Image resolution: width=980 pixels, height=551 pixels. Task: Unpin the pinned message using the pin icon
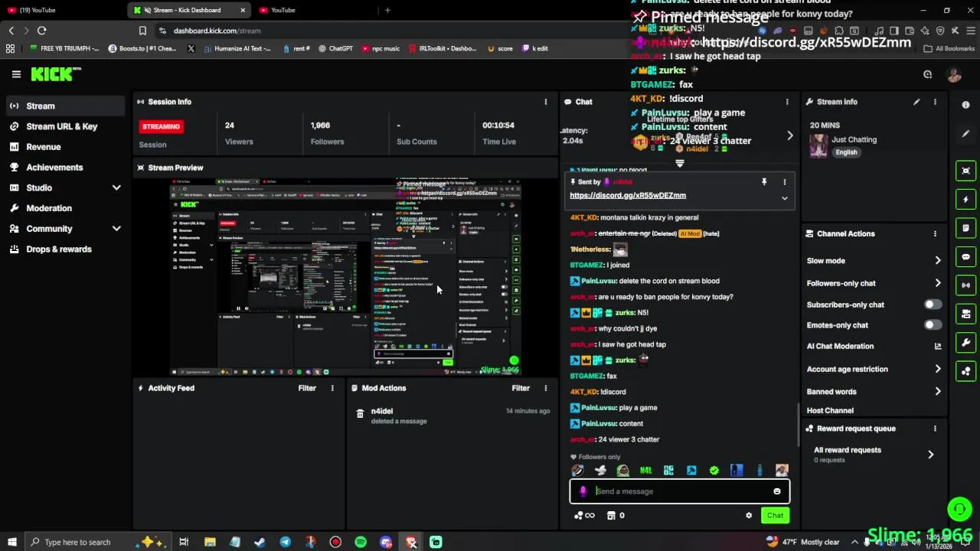point(764,182)
